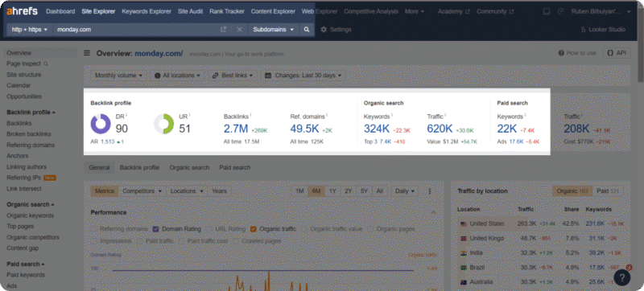Click the DR 90 donut chart
This screenshot has height=291, width=644.
[x=101, y=124]
